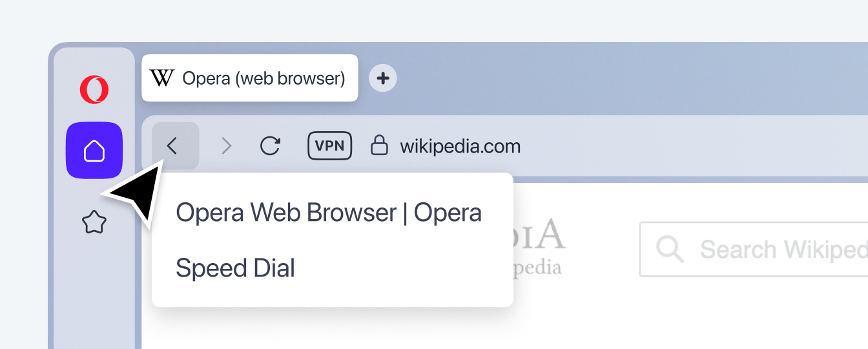Click the encyclopedia tagline under wordmark
The height and width of the screenshot is (349, 868).
[x=537, y=268]
